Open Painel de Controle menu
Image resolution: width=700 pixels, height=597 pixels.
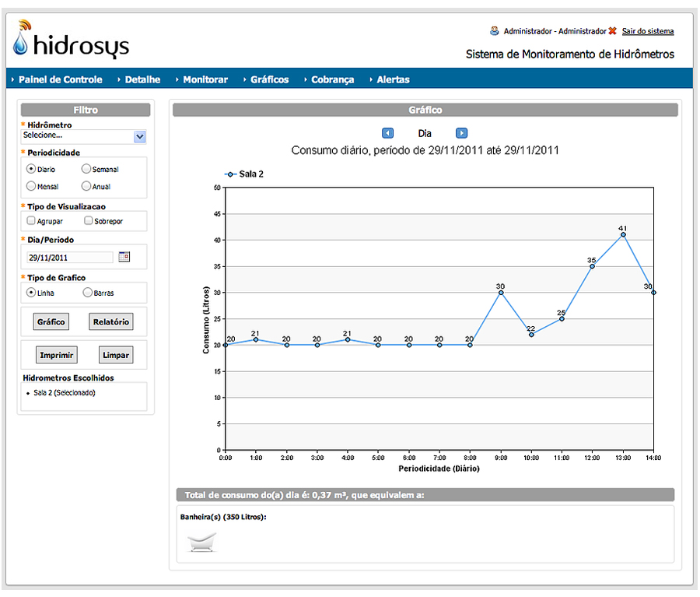60,79
